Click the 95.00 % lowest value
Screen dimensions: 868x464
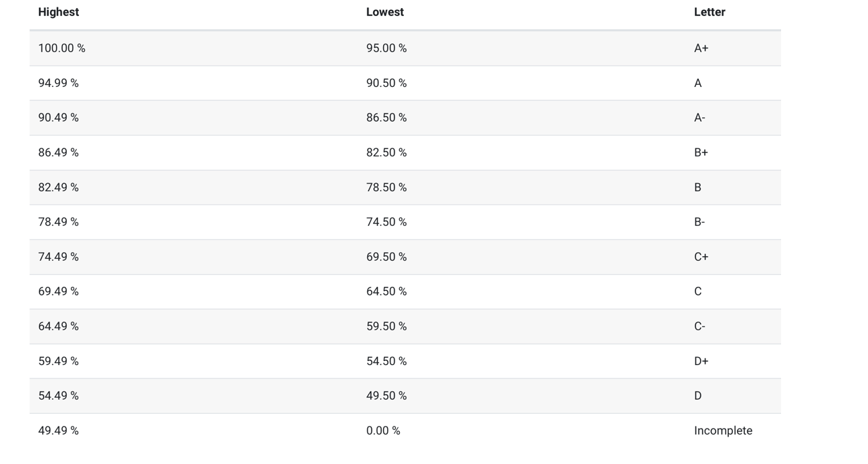(x=387, y=48)
